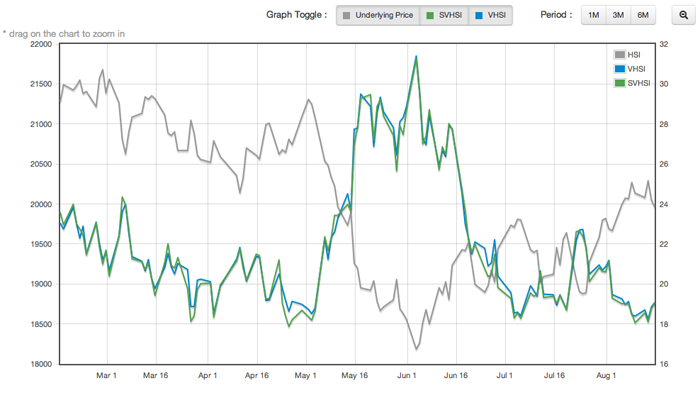Click the May 16 x-axis date label

coord(354,375)
